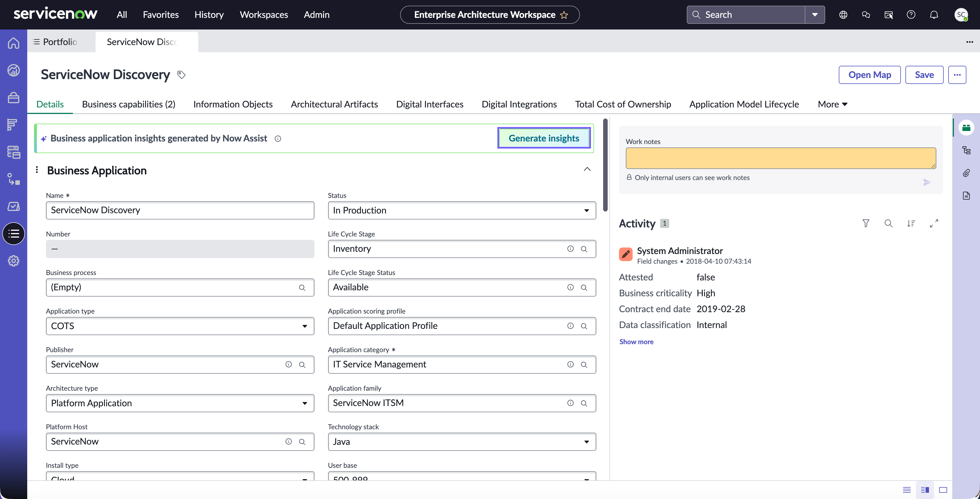The image size is (980, 499).
Task: Click lookup magnifier for Publisher field
Action: pyautogui.click(x=302, y=364)
